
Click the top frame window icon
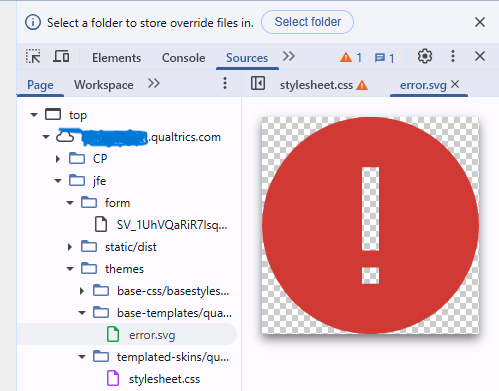[53, 114]
